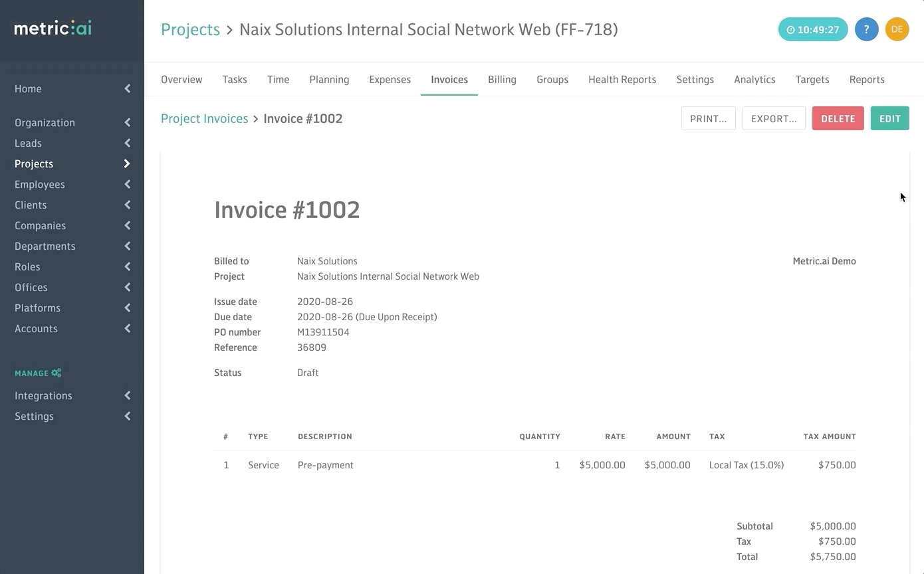Go to Clients in the sidebar
The image size is (924, 574).
pyautogui.click(x=31, y=205)
